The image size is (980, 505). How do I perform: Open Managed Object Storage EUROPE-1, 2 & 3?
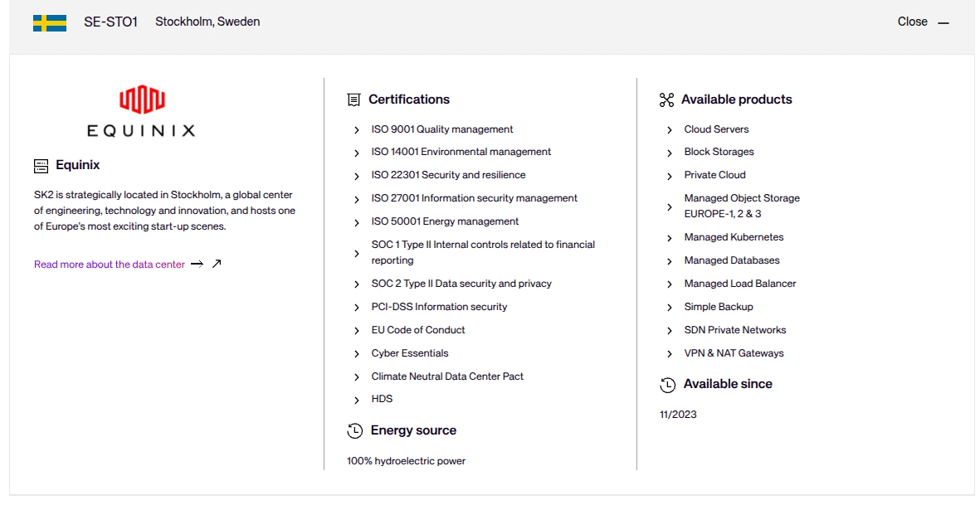pos(742,206)
